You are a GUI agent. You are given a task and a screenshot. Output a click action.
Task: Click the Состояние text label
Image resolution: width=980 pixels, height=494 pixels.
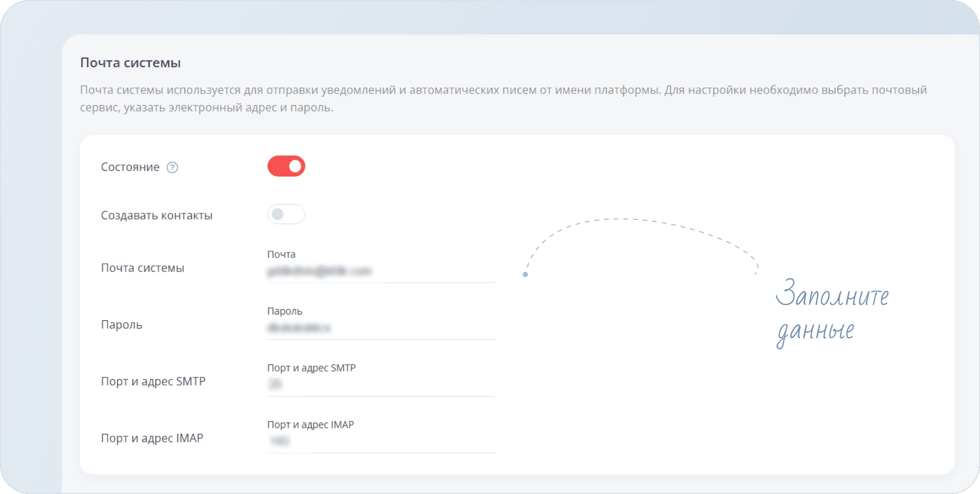coord(130,167)
